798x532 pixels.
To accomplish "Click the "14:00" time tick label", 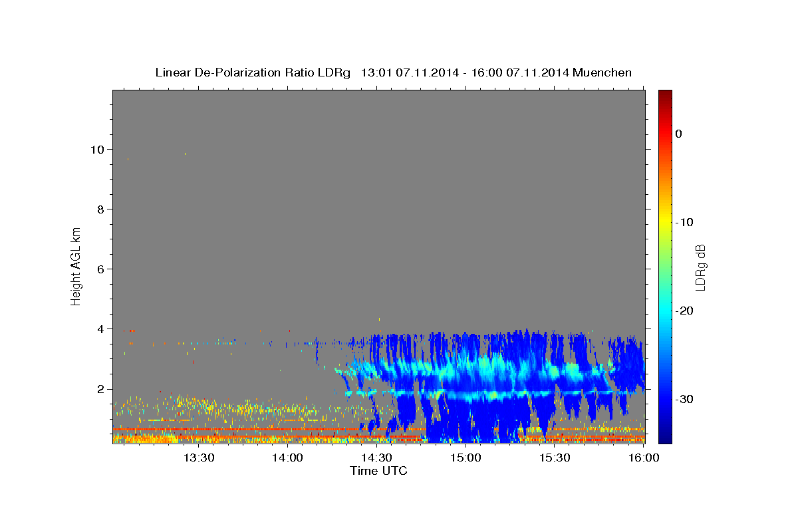I will tap(287, 458).
